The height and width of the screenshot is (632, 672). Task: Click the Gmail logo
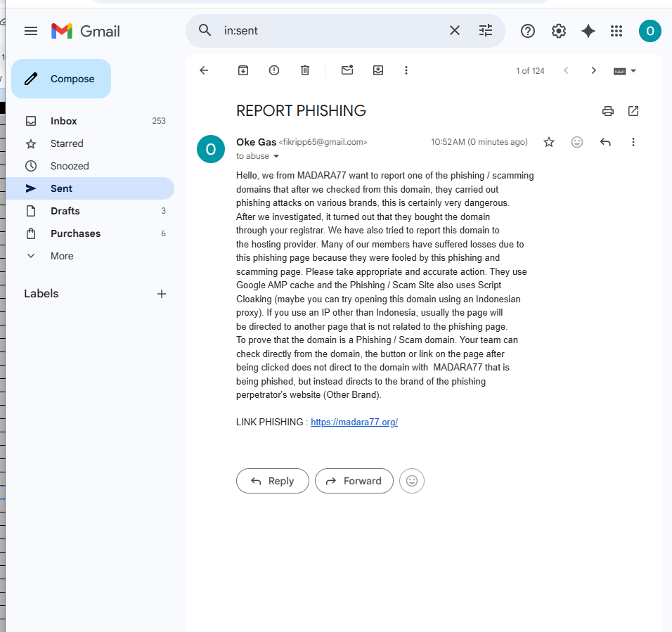click(x=85, y=31)
